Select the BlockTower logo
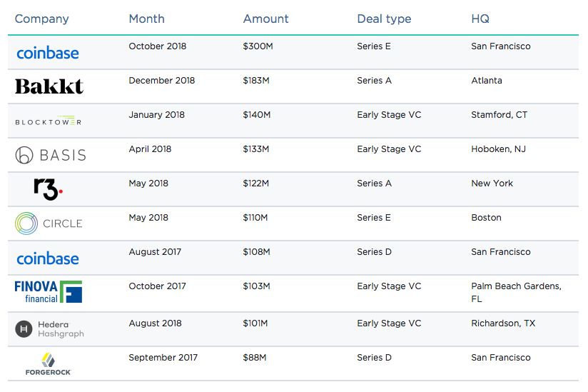 point(48,121)
